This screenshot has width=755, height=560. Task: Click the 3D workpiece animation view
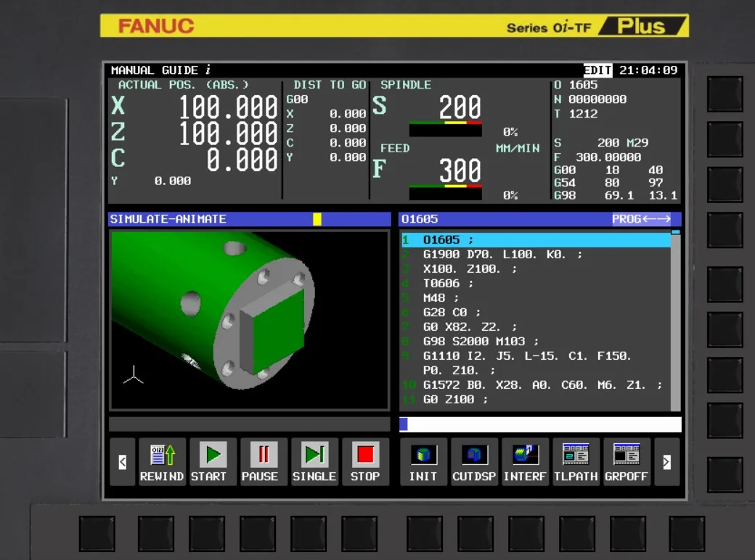pyautogui.click(x=250, y=321)
